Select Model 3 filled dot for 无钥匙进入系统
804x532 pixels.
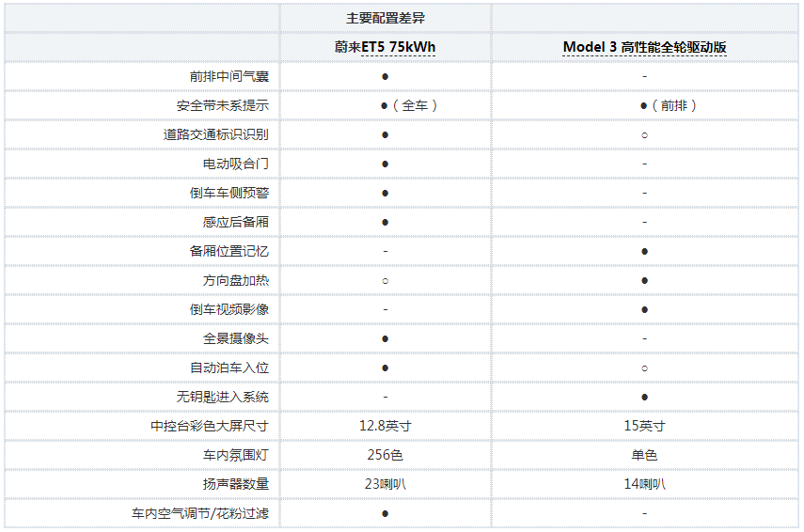coord(644,398)
